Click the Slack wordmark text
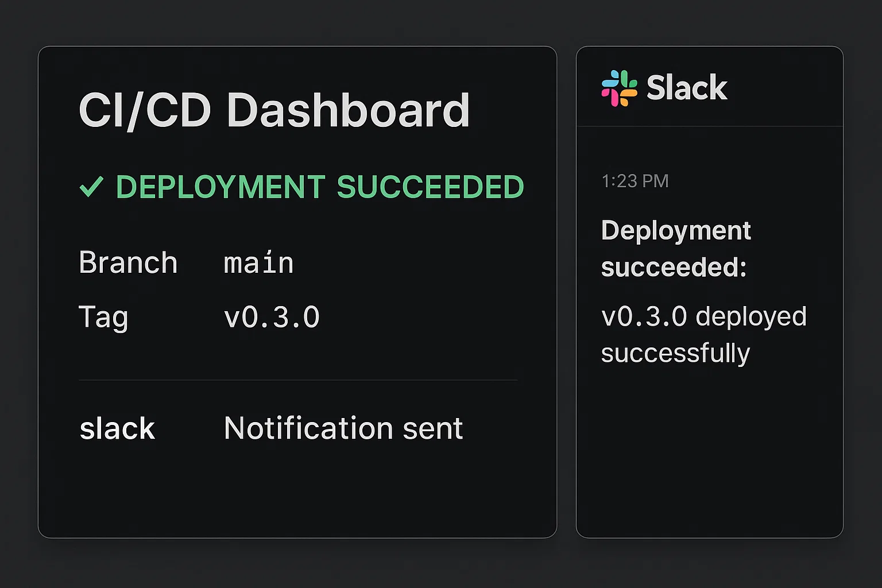 pyautogui.click(x=687, y=87)
